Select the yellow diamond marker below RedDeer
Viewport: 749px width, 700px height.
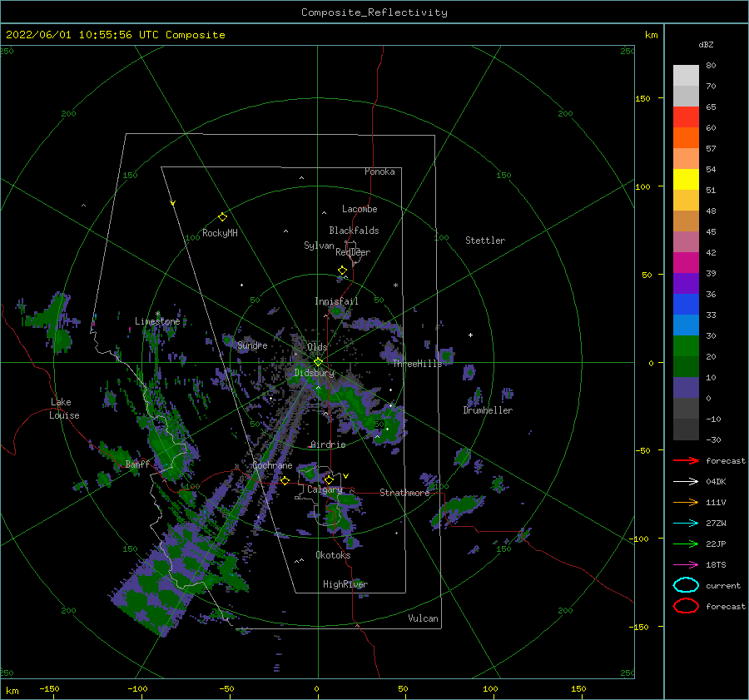(342, 271)
